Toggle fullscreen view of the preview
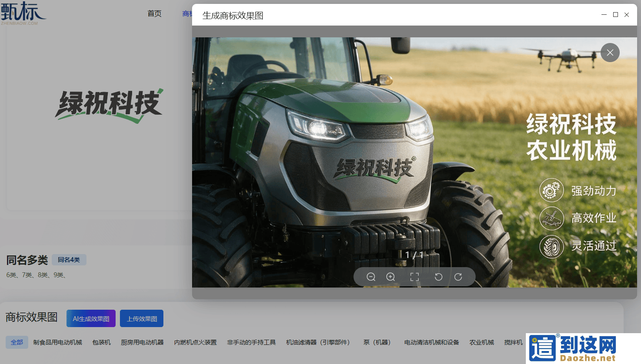The image size is (641, 364). [415, 277]
